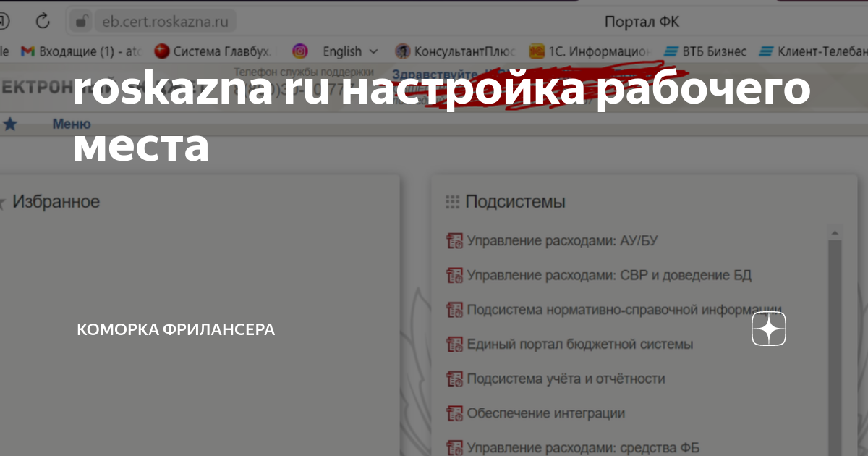Select the Портал ФК browser tab
Viewport: 868px width, 456px height.
coord(641,21)
